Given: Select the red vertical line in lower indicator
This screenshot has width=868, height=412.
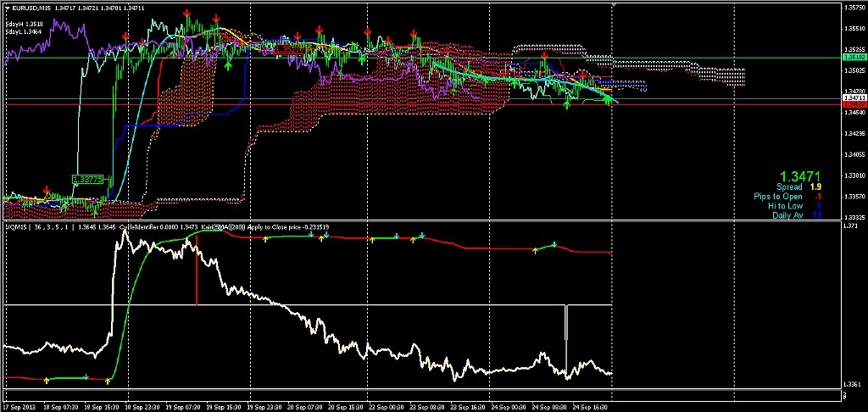Looking at the screenshot, I should (197, 271).
